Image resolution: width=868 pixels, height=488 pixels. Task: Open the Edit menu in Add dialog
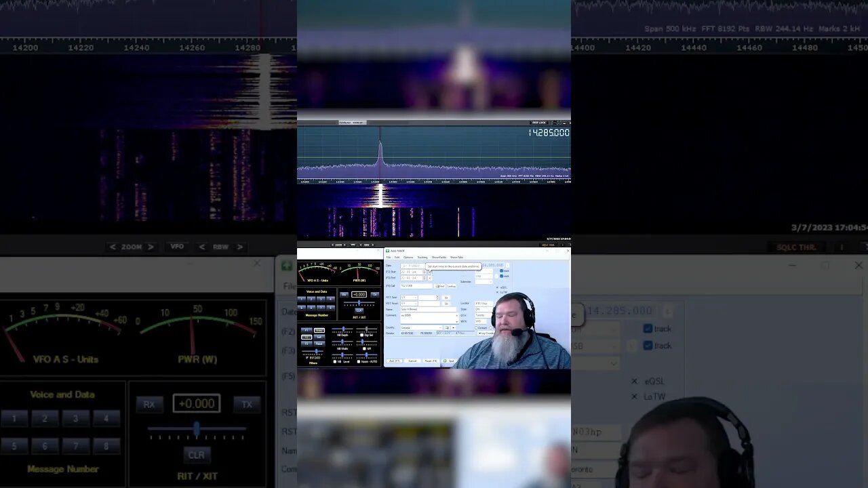(397, 258)
